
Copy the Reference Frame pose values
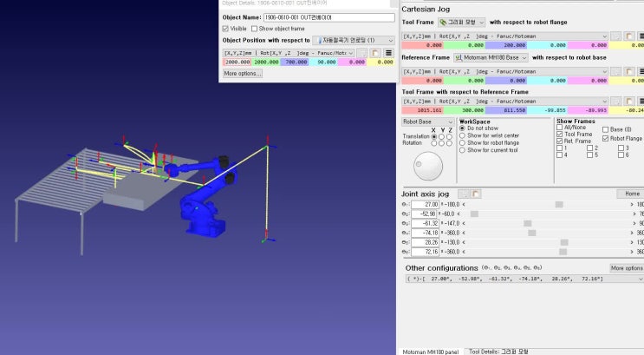point(615,71)
